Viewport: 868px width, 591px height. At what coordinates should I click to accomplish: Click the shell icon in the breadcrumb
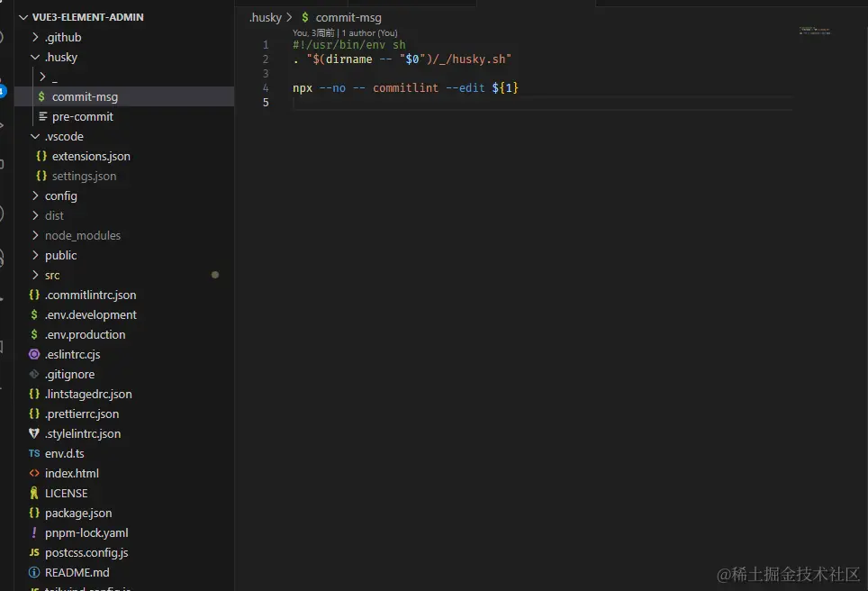point(305,18)
